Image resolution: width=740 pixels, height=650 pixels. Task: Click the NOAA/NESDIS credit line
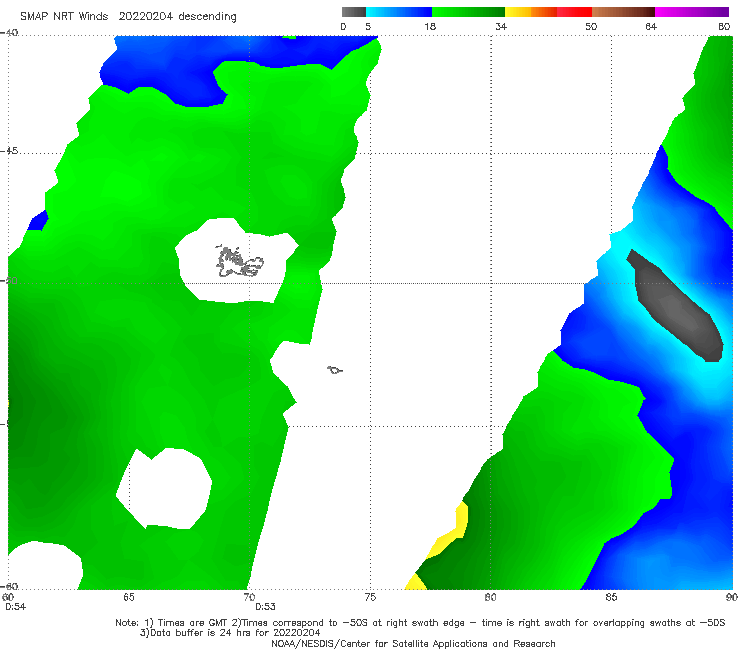point(413,644)
